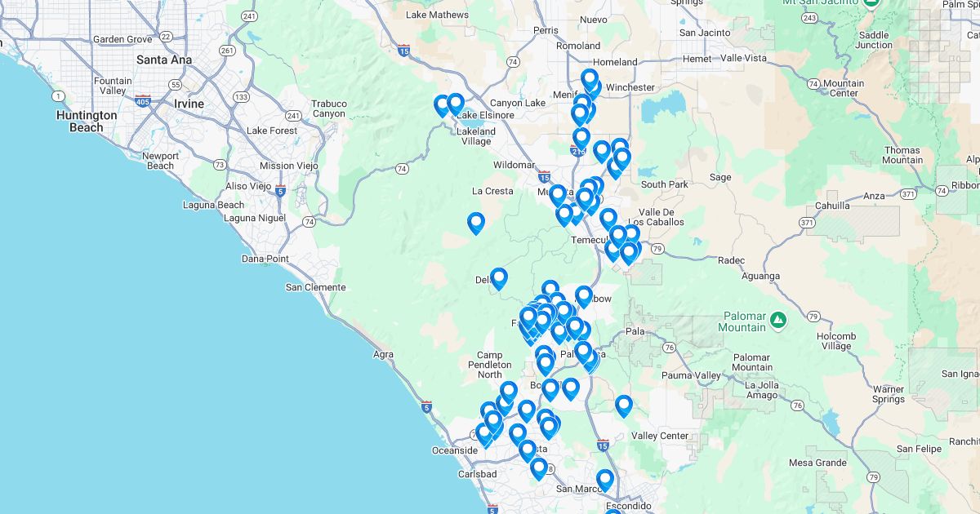Click the Route 74 shield near Mountain Center
The image size is (980, 514).
pos(813,83)
